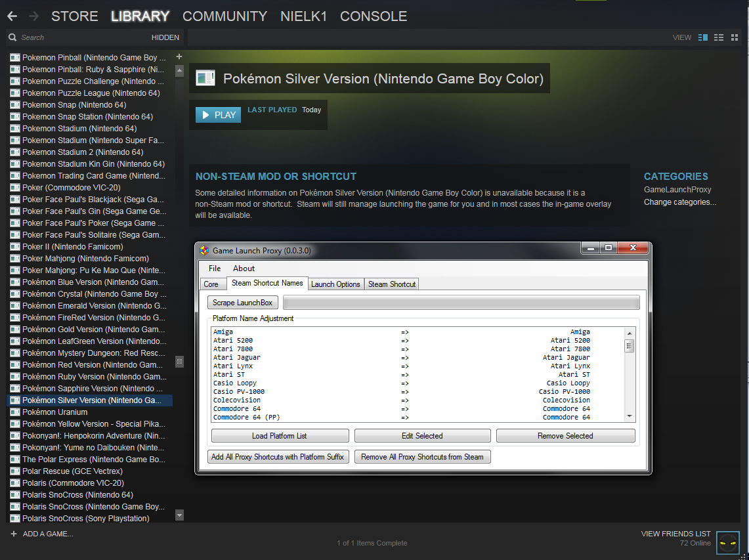Screen dimensions: 749x560
Task: Click Remove Selected button
Action: click(x=566, y=436)
